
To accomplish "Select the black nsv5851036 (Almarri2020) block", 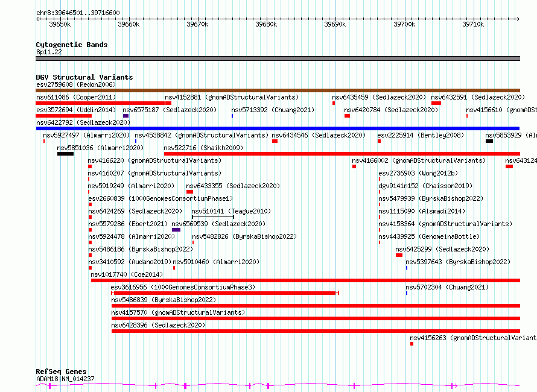I will tap(65, 154).
